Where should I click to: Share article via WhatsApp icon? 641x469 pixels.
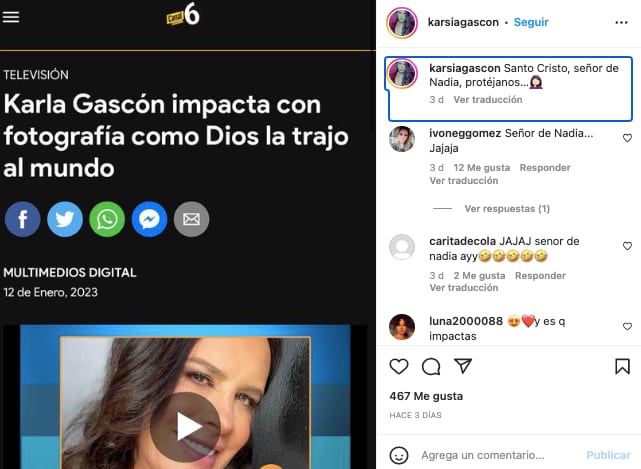(107, 220)
